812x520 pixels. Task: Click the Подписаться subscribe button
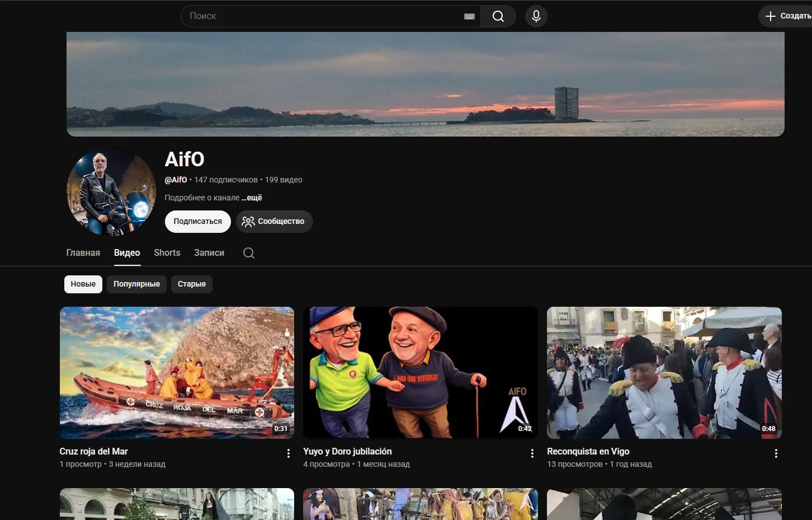pyautogui.click(x=198, y=221)
